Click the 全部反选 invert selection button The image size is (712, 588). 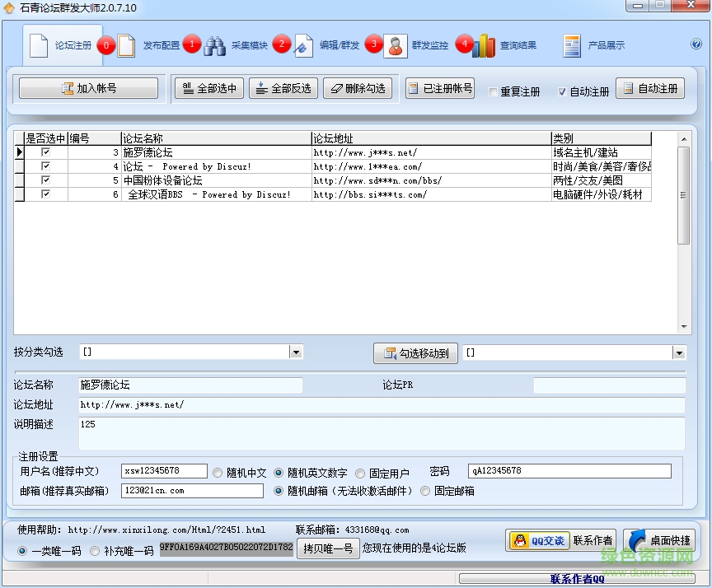(x=283, y=87)
